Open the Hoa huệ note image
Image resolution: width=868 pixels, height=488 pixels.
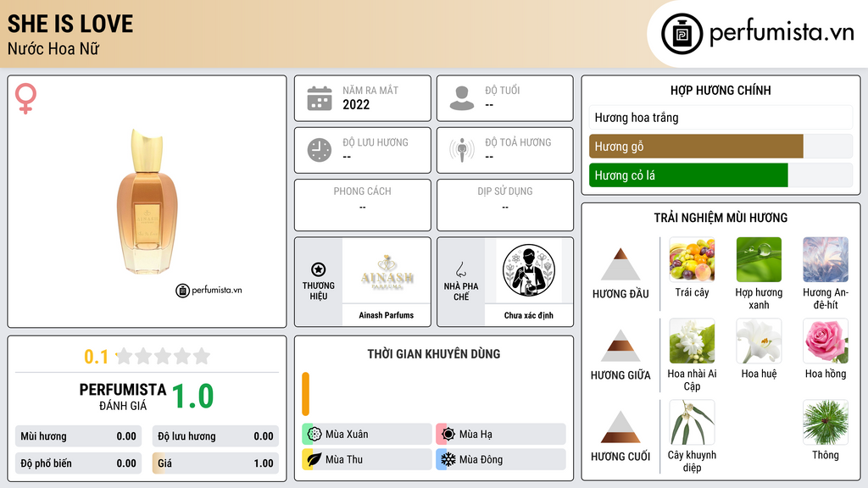[759, 341]
